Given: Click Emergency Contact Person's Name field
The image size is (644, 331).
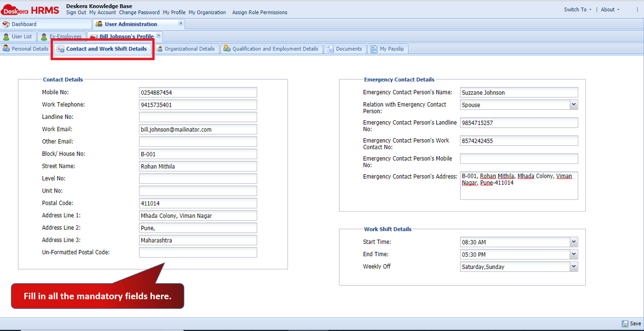Looking at the screenshot, I should pos(519,92).
